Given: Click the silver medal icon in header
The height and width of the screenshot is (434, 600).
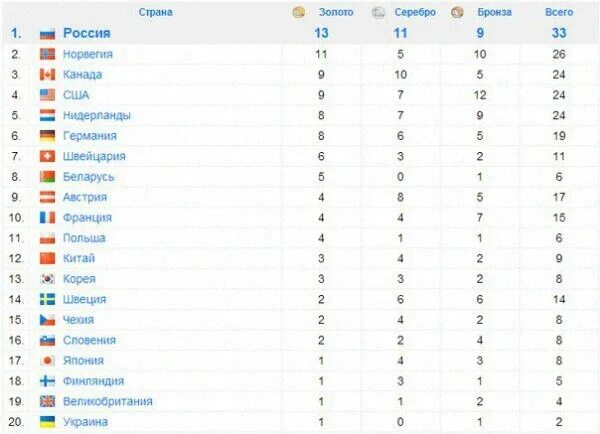Looking at the screenshot, I should pos(378,13).
